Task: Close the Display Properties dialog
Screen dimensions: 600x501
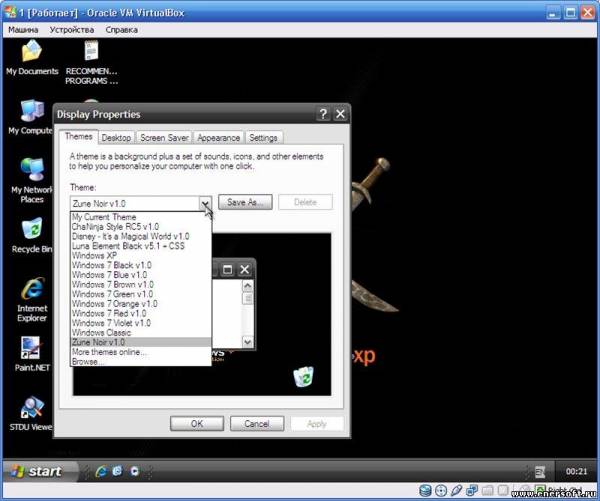Action: pyautogui.click(x=340, y=114)
